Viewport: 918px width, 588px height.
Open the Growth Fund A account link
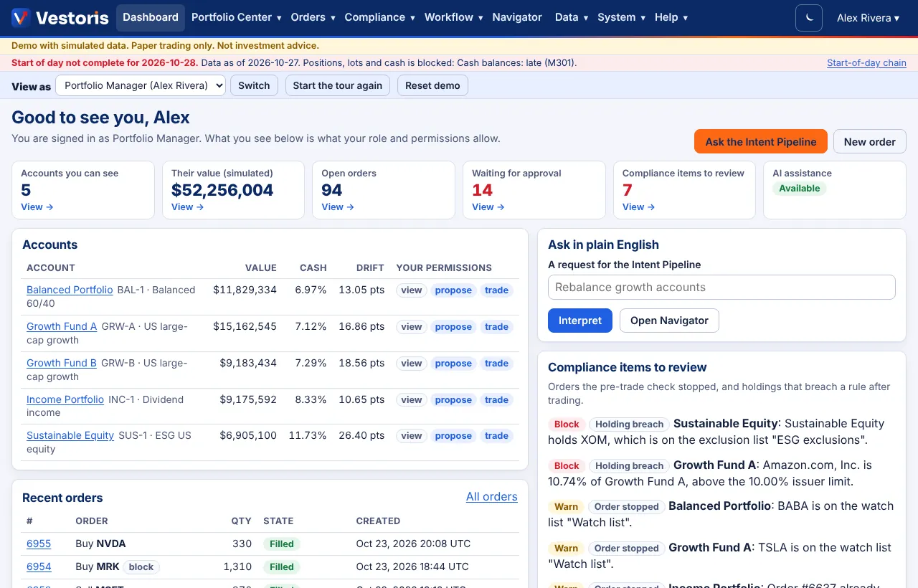click(x=62, y=326)
